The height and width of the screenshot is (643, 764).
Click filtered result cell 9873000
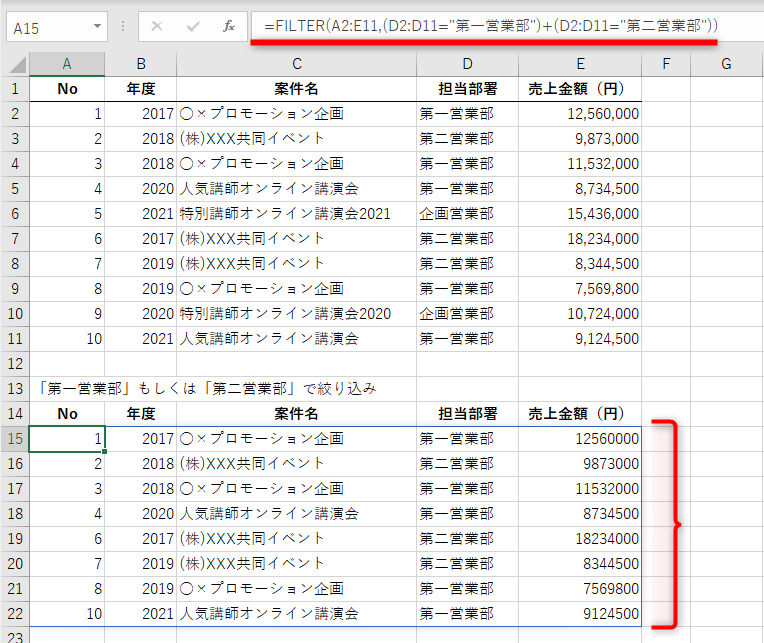580,464
